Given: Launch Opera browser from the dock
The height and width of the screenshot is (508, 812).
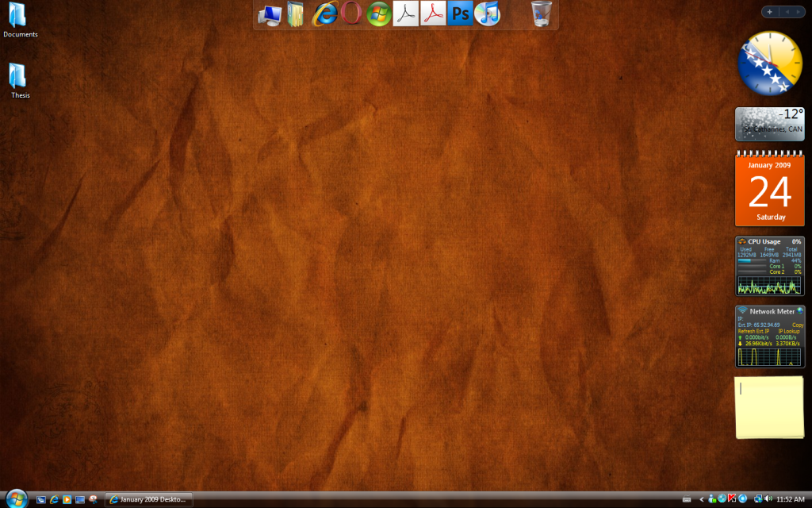Looking at the screenshot, I should tap(351, 13).
